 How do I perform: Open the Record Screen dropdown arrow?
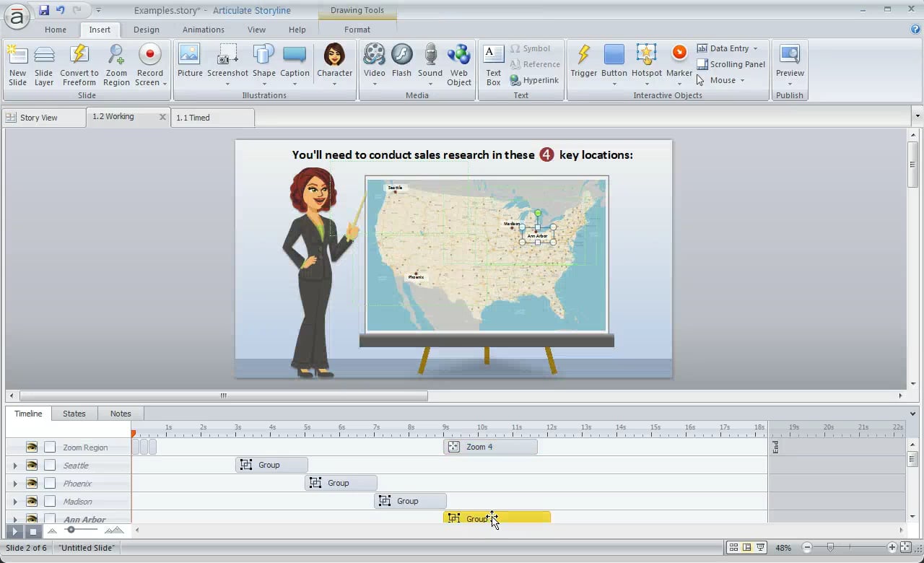pos(165,84)
